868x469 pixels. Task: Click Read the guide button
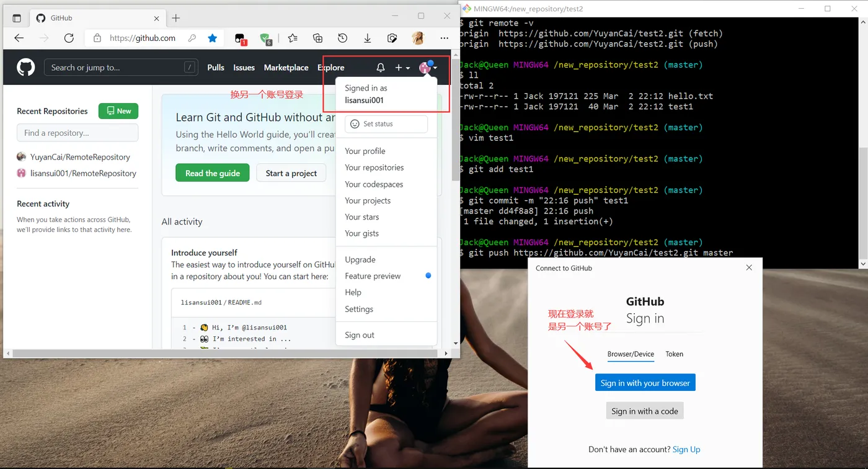click(x=213, y=173)
